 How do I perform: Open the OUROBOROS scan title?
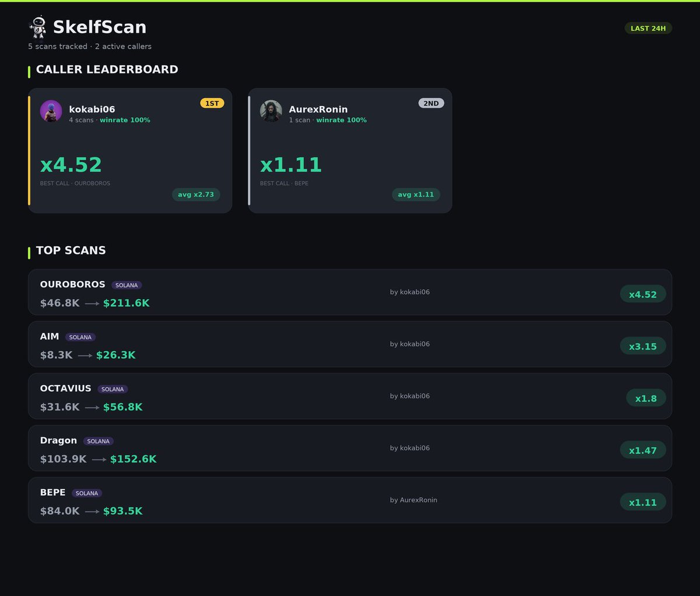pyautogui.click(x=73, y=285)
